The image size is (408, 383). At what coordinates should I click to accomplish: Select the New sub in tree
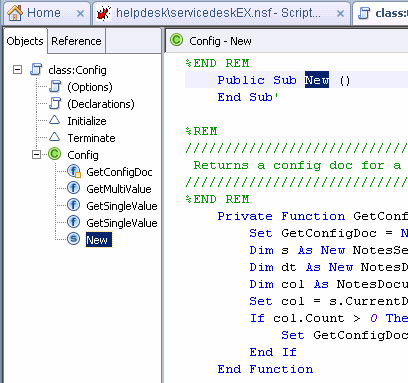point(99,240)
